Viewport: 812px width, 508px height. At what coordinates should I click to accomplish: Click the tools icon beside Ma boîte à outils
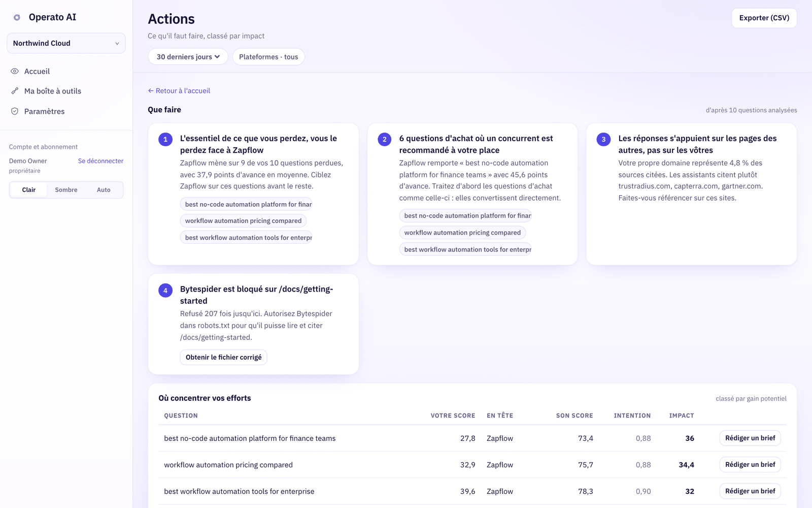click(x=15, y=91)
